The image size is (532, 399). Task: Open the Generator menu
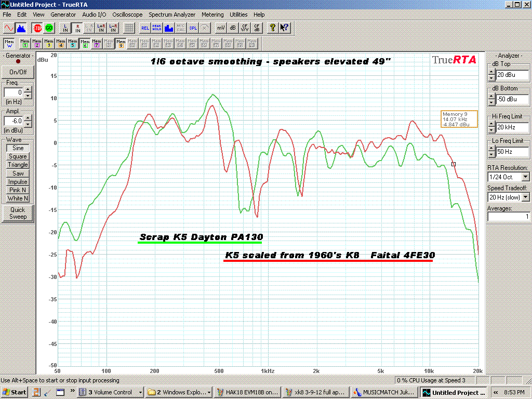coord(63,15)
